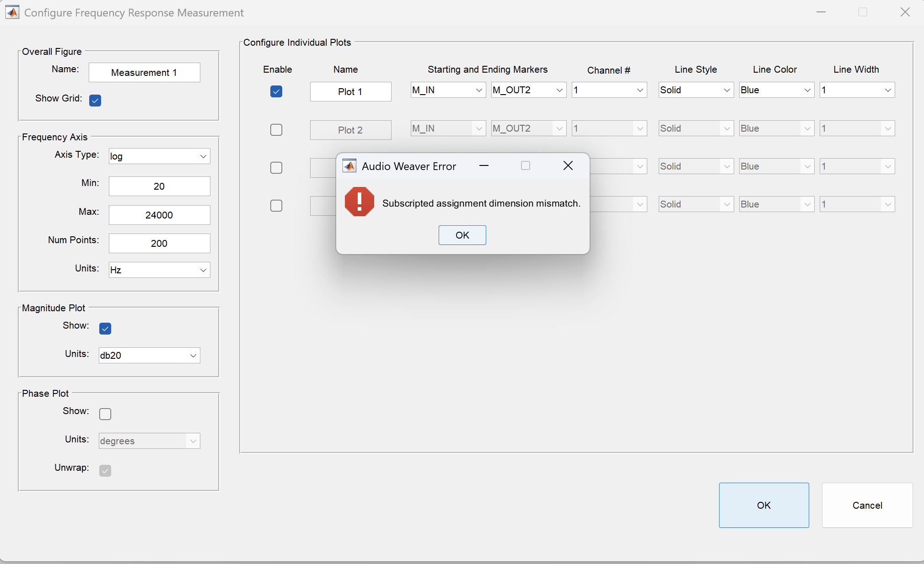Minimize the Audio Weaver Error dialog
Screen dimensions: 924x564
(x=484, y=165)
